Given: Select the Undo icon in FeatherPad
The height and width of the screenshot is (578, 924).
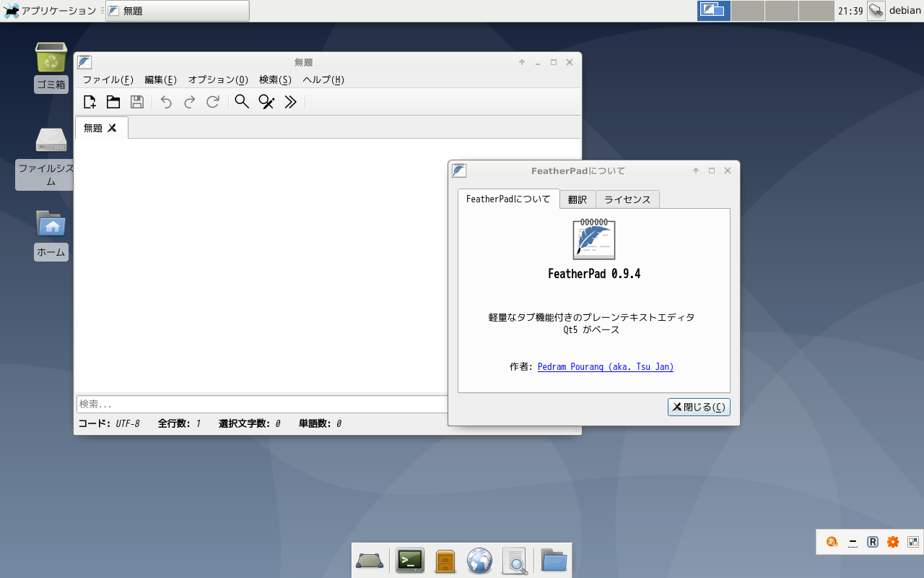Looking at the screenshot, I should click(x=166, y=102).
